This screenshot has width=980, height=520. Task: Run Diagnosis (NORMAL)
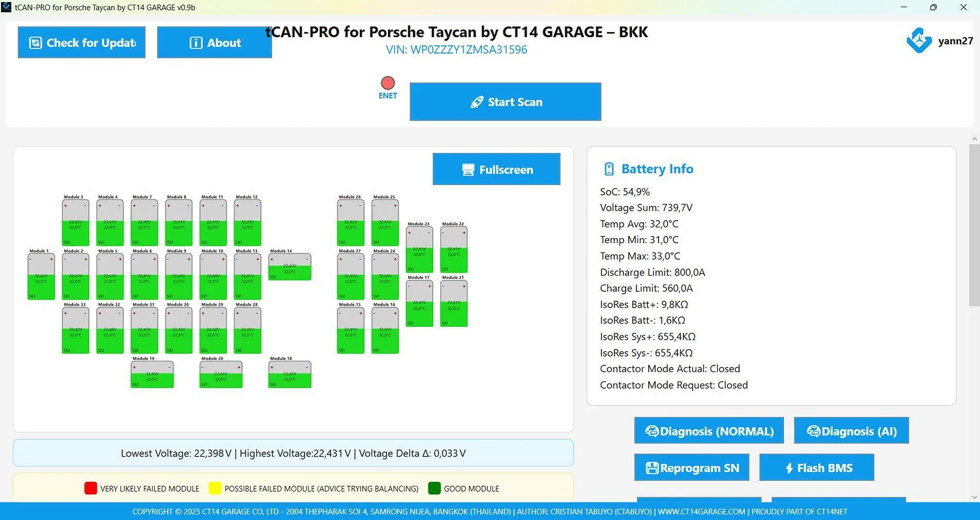[709, 431]
